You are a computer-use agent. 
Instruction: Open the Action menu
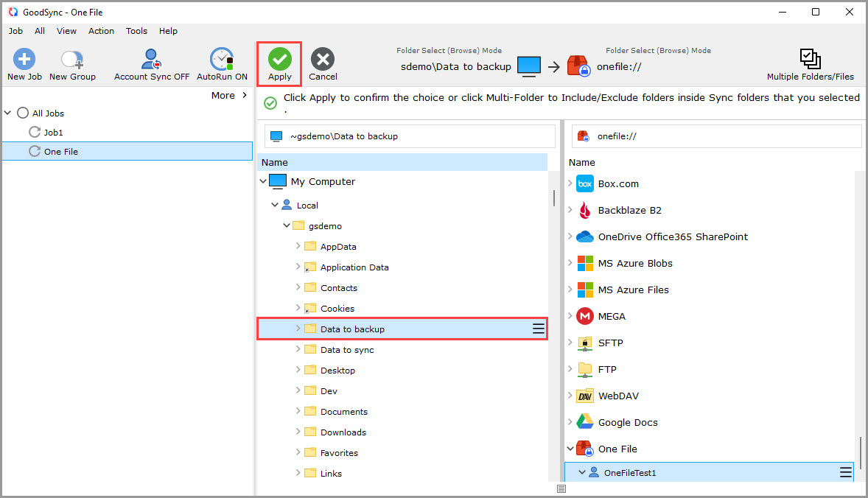point(101,31)
